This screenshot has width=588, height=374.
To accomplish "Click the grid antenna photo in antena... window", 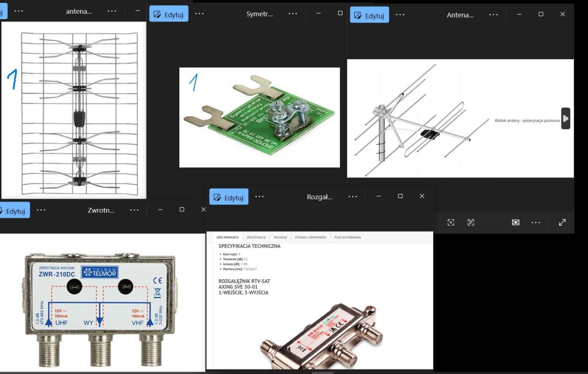I will [73, 110].
